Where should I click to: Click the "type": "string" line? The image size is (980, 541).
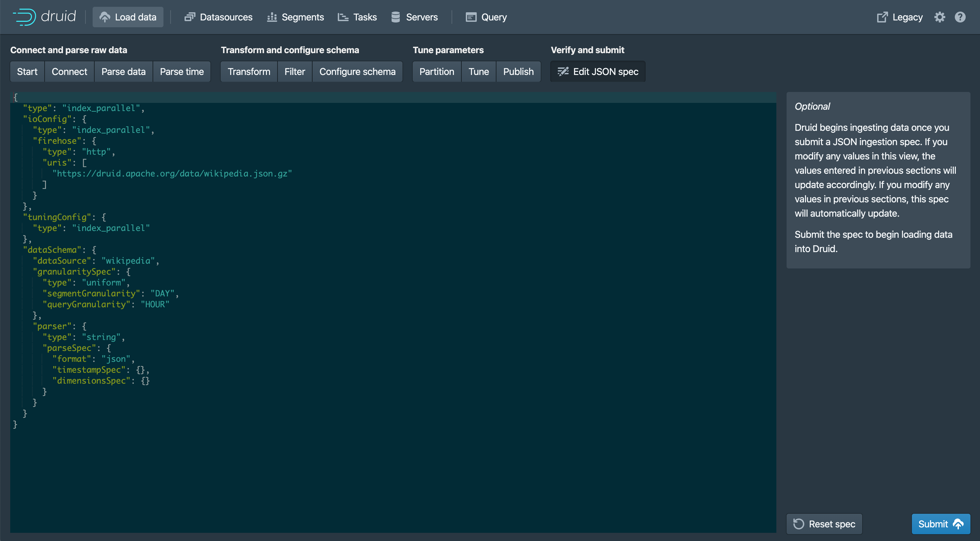pyautogui.click(x=84, y=337)
